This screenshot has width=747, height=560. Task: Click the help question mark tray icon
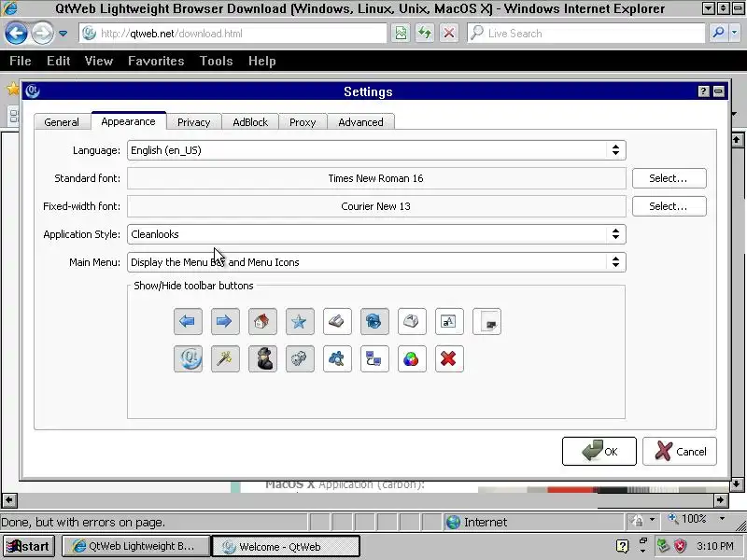click(622, 546)
